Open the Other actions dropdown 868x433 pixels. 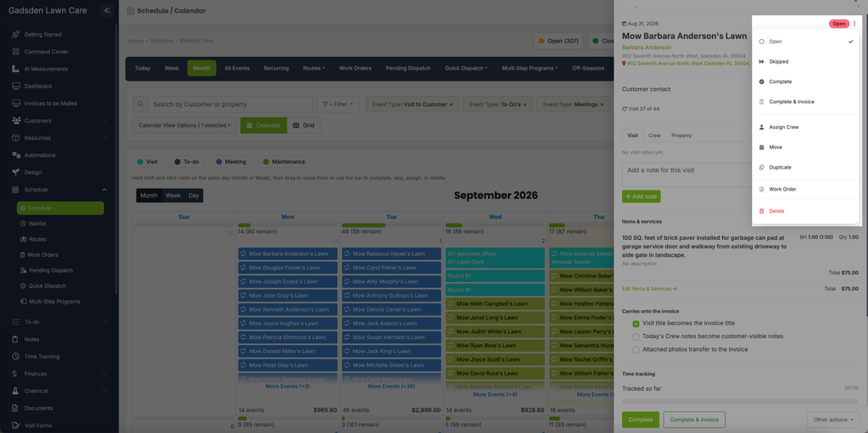tap(833, 419)
